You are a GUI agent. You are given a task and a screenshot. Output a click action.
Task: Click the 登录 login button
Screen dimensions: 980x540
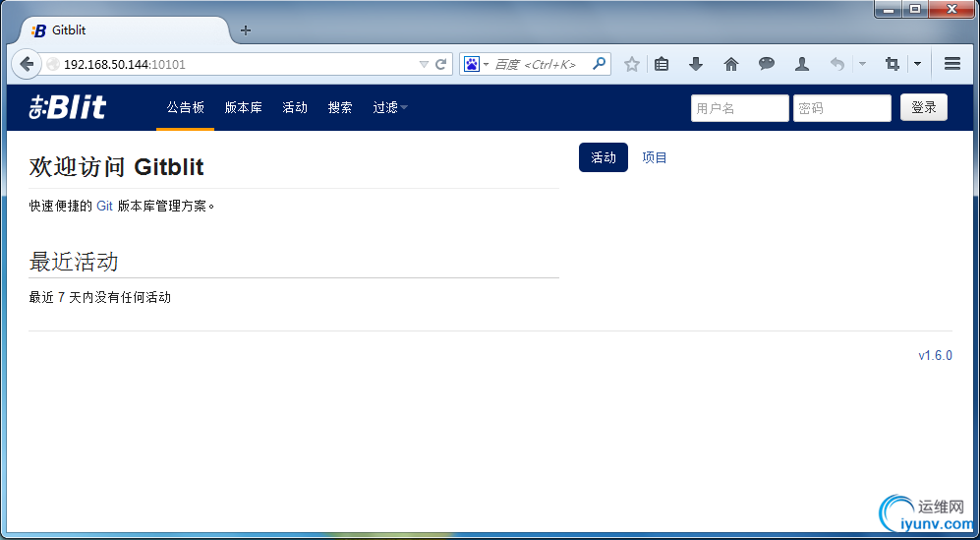(x=924, y=107)
